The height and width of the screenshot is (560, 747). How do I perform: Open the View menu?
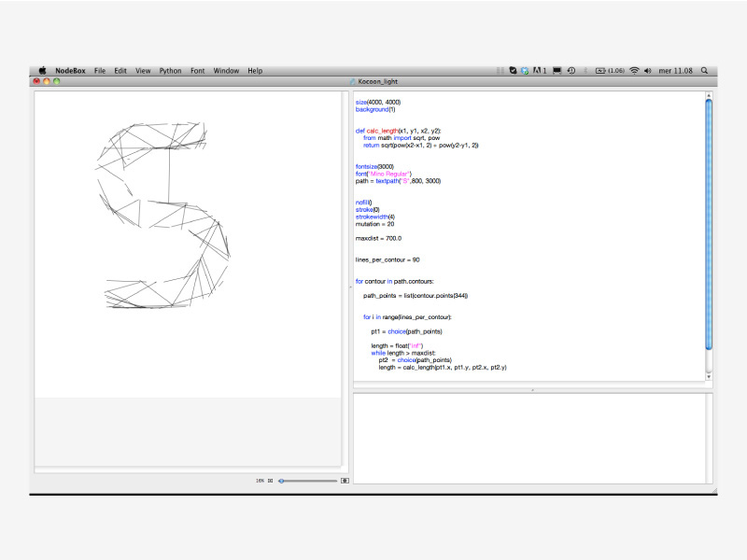point(143,71)
